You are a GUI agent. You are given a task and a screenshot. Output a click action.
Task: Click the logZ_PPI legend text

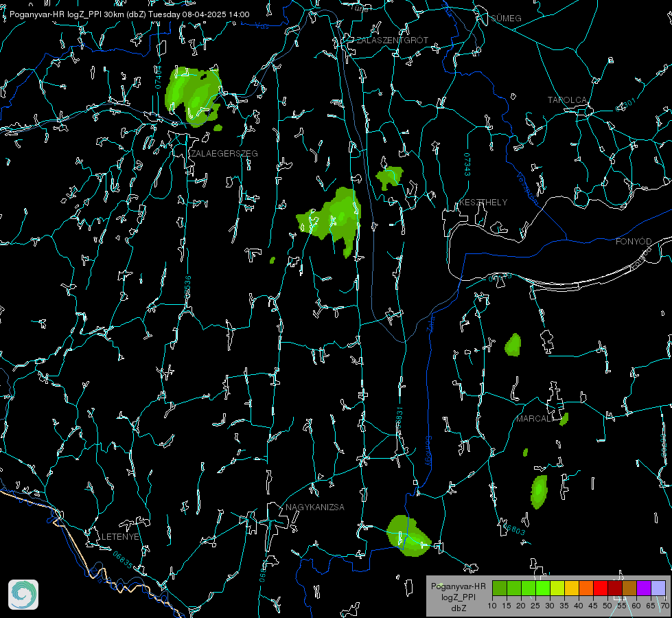point(458,597)
